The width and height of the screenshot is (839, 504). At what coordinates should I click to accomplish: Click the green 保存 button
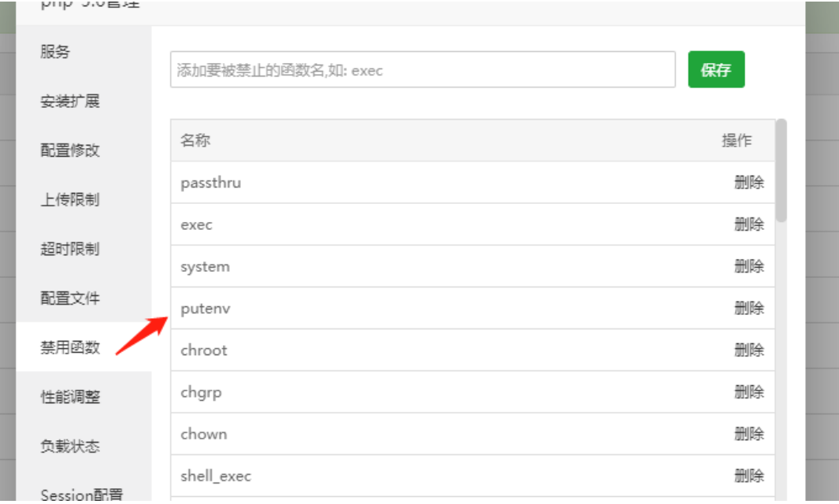pyautogui.click(x=715, y=69)
